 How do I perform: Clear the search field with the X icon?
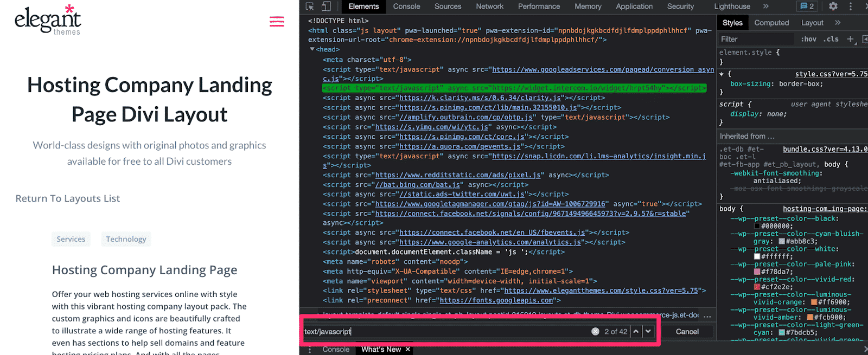pyautogui.click(x=595, y=332)
